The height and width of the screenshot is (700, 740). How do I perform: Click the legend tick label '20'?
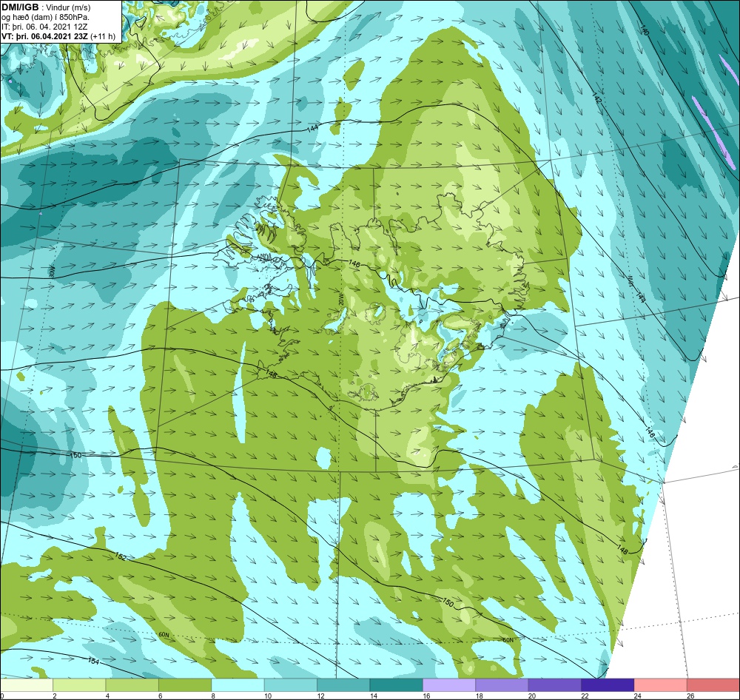pos(532,696)
